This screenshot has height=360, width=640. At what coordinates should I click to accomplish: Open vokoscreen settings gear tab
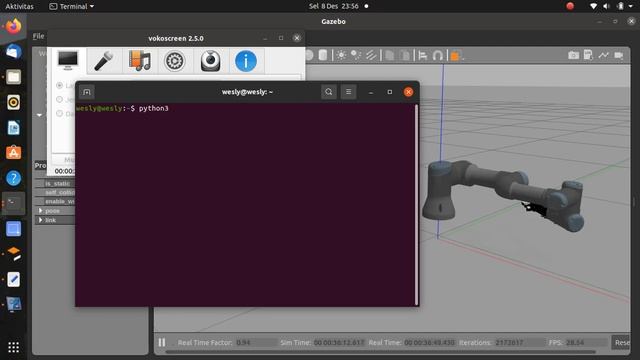tap(175, 61)
